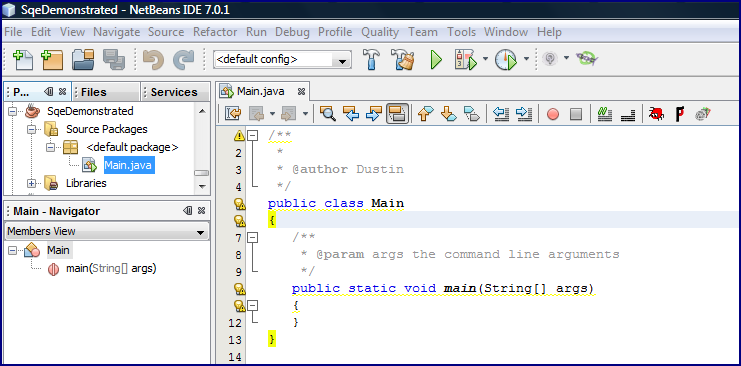741x366 pixels.
Task: Click the Open Project folder icon
Action: pyautogui.click(x=83, y=60)
